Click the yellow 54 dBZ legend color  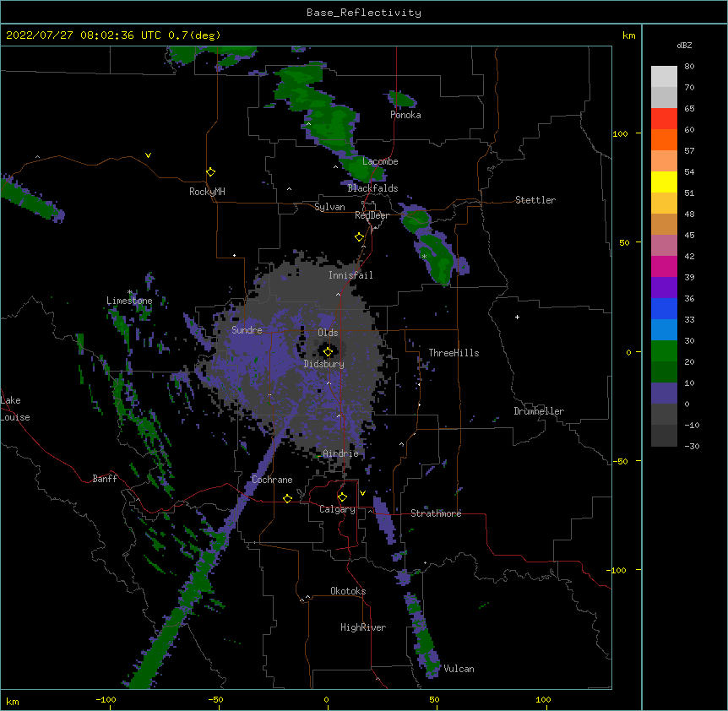[664, 182]
